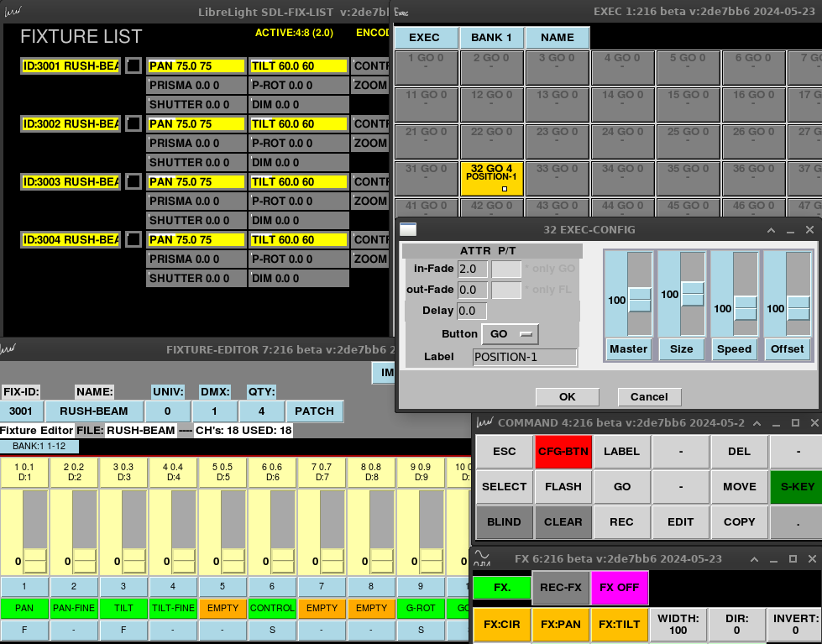Tick the checkbox for ID:3003 RUSH-BEAM

pos(134,181)
